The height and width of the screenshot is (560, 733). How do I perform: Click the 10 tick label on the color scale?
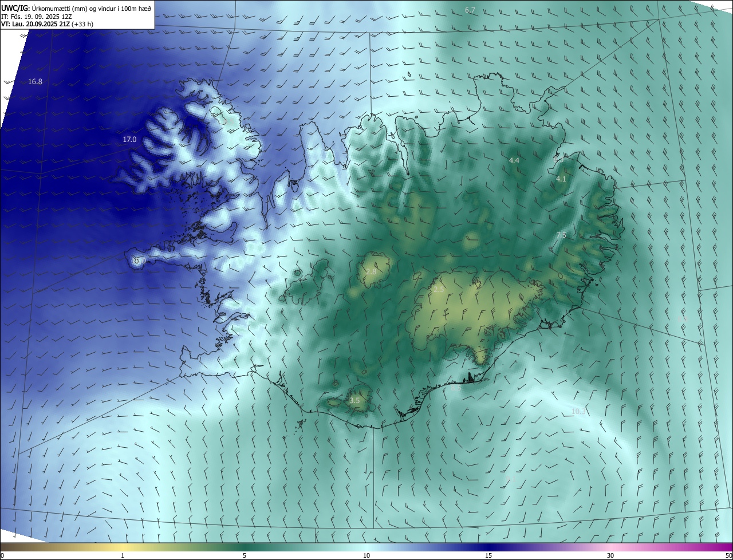coord(366,555)
